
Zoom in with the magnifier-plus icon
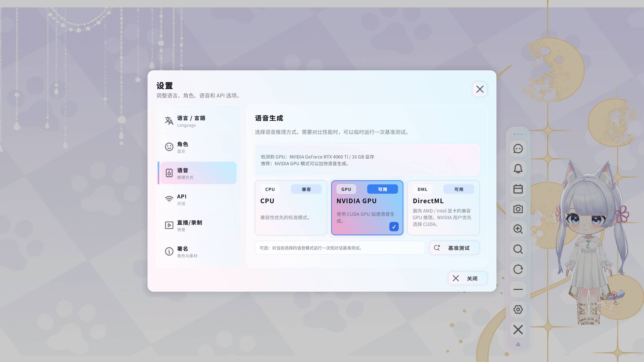click(x=518, y=229)
